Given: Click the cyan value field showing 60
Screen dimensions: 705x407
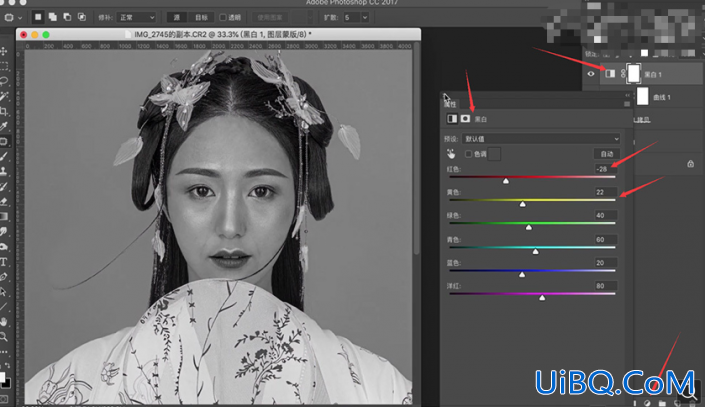Looking at the screenshot, I should click(605, 240).
